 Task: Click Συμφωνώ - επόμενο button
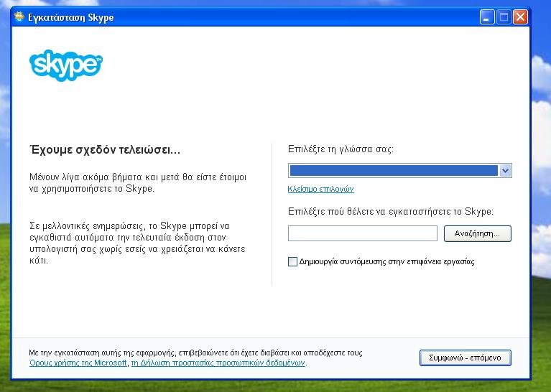[466, 358]
